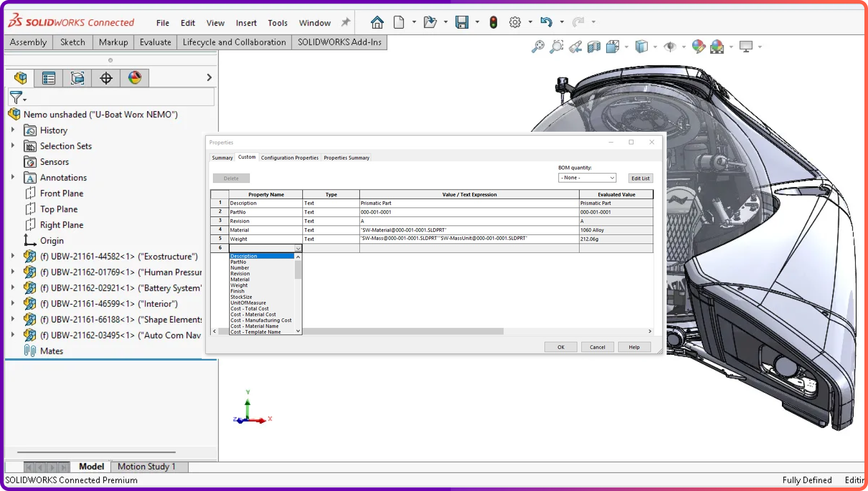
Task: Click the Section View icon
Action: click(x=594, y=47)
